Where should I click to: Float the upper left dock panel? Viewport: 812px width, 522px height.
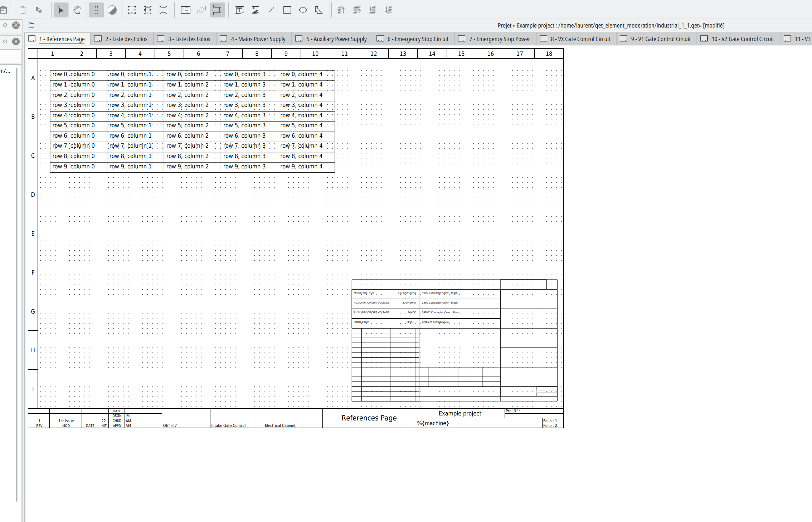(5, 25)
